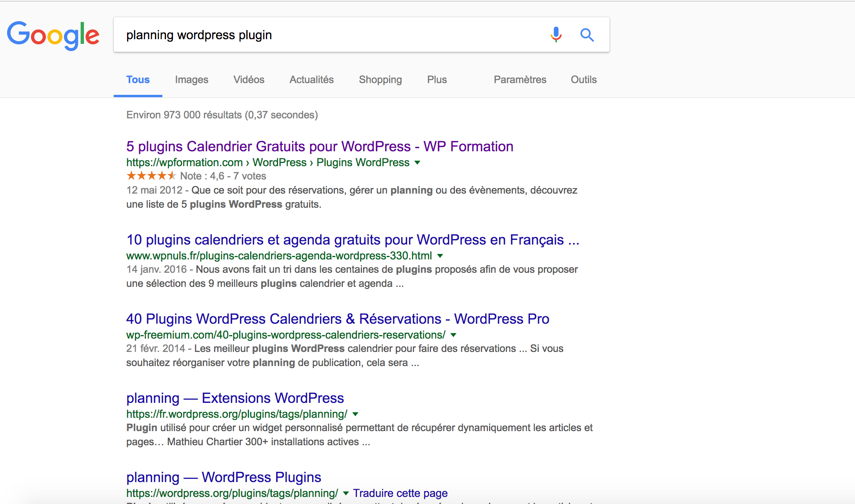
Task: Click in the search query input field
Action: [329, 35]
